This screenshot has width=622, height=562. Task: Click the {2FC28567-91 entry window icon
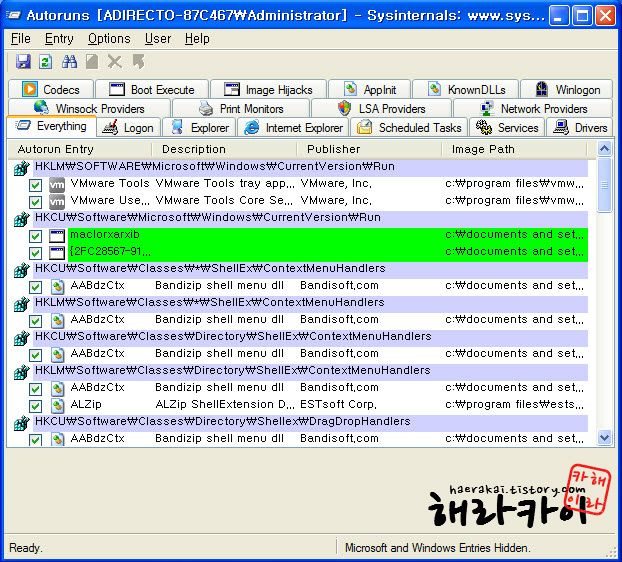57,253
